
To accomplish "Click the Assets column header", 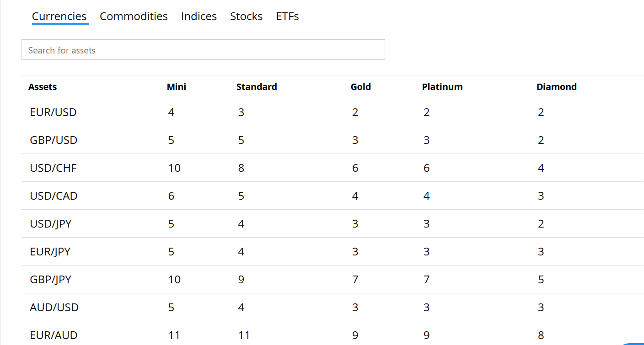I will 43,87.
